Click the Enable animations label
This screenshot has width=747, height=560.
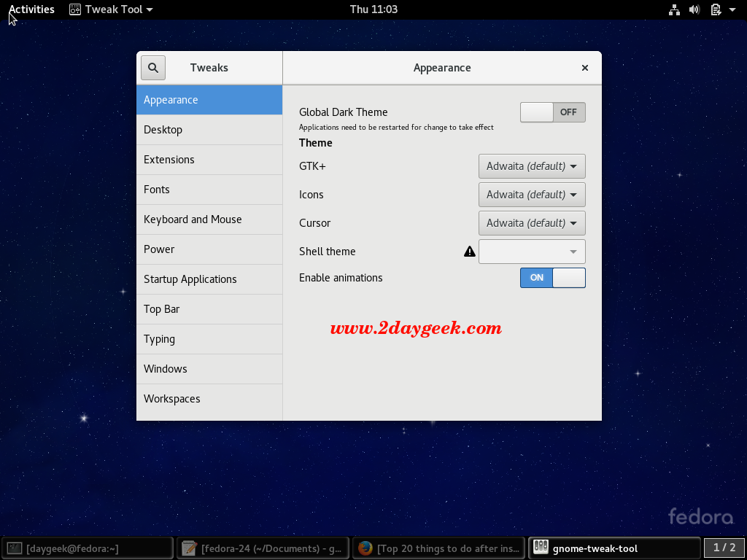point(341,278)
